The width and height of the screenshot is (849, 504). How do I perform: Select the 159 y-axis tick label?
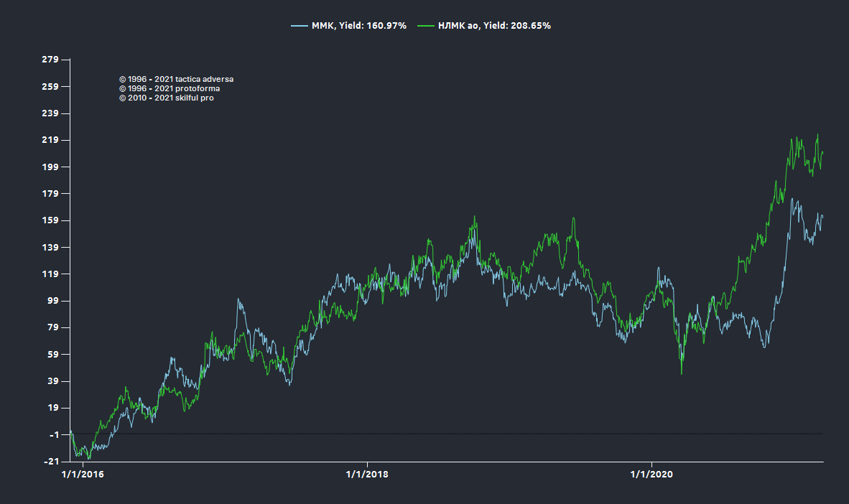(x=50, y=220)
